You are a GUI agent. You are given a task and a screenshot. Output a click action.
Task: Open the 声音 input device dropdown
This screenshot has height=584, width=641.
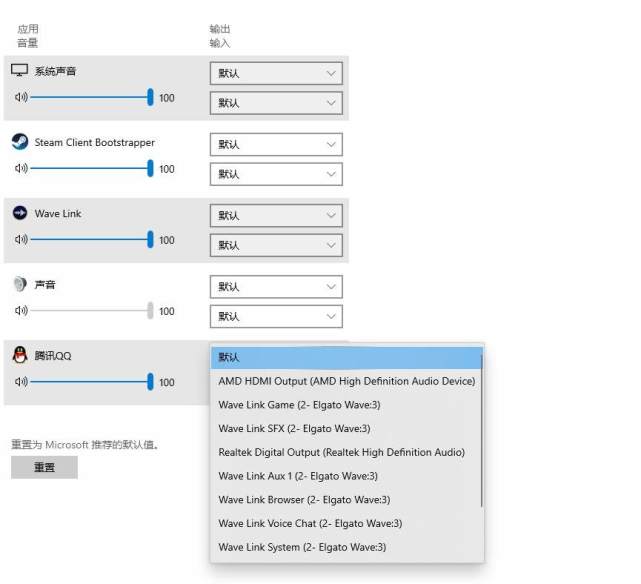pyautogui.click(x=276, y=316)
